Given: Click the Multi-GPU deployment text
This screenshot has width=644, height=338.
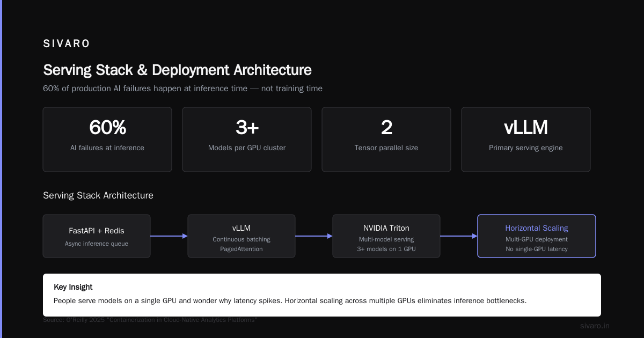Looking at the screenshot, I should point(537,239).
